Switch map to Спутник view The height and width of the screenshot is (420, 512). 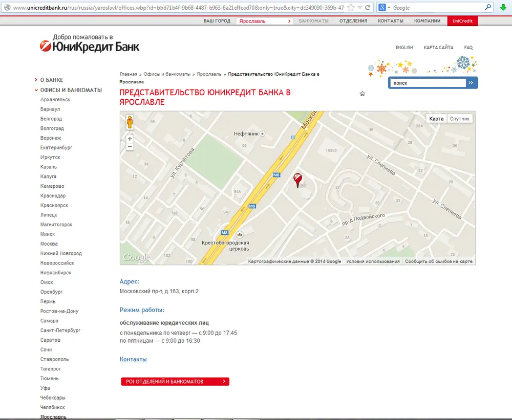459,119
